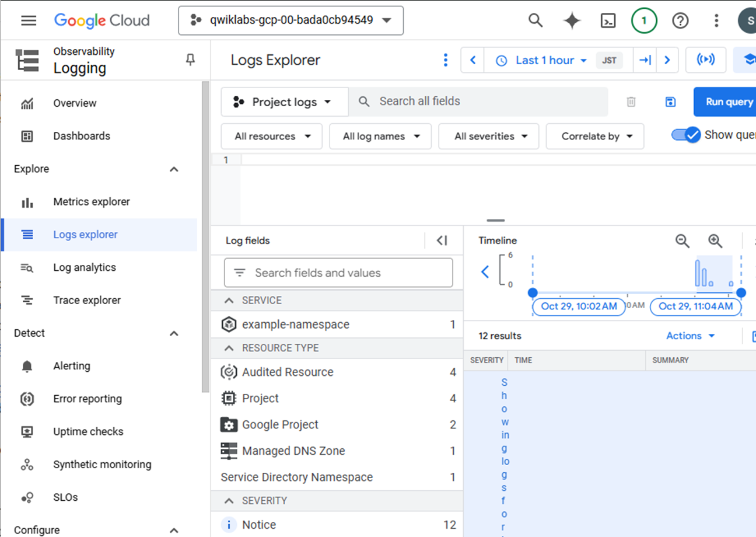Activate Cloud Shell terminal icon

[608, 21]
